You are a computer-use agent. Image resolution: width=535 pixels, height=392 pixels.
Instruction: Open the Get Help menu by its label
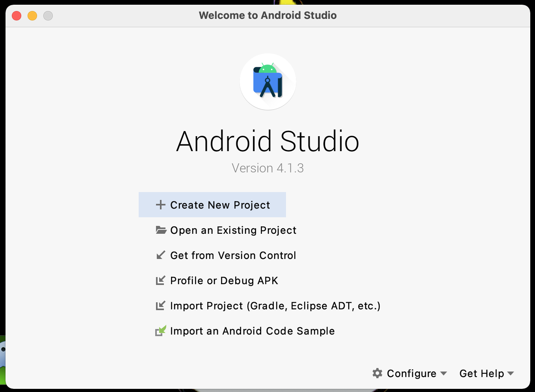481,374
